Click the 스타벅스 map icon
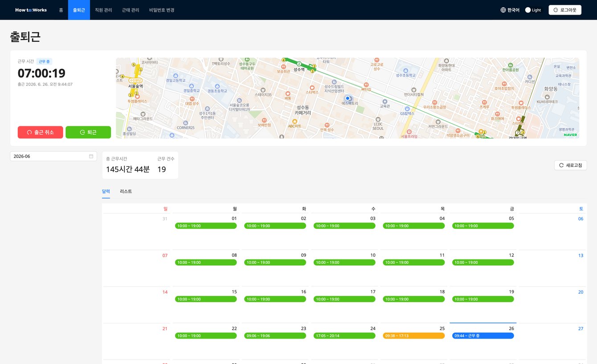The height and width of the screenshot is (364, 597). coord(312,88)
